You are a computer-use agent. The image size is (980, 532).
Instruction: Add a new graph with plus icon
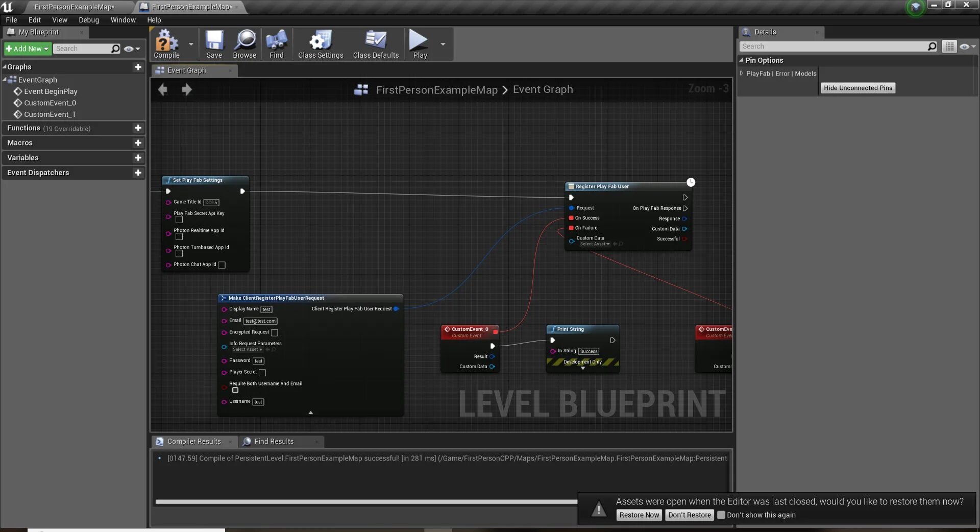138,67
